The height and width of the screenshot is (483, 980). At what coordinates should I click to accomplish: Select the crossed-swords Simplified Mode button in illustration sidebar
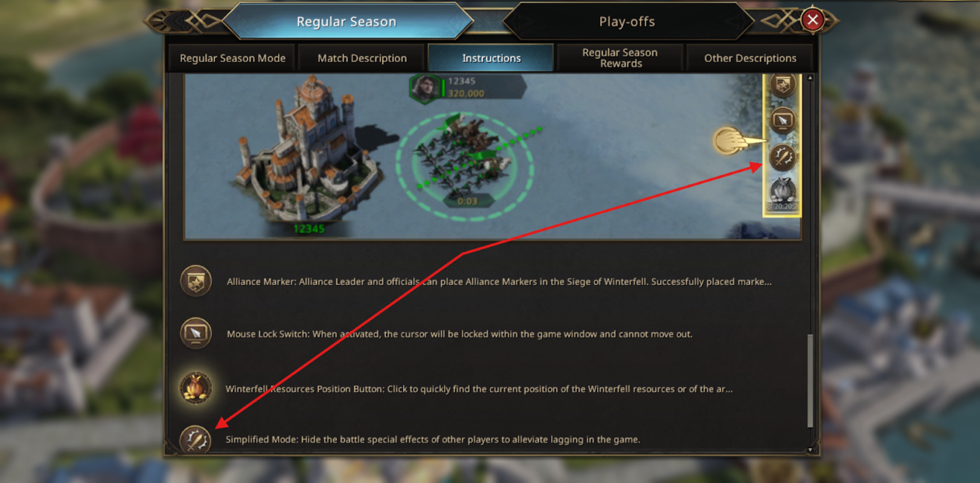782,157
